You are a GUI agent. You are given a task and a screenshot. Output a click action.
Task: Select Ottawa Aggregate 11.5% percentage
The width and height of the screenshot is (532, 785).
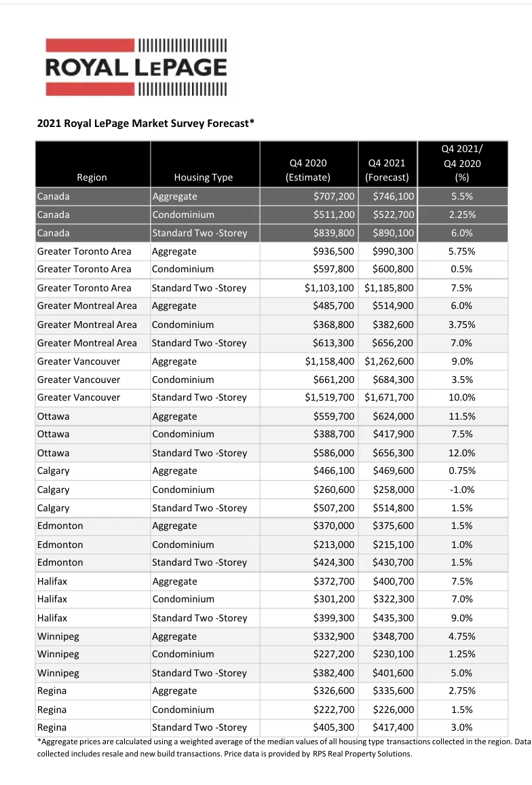[462, 416]
